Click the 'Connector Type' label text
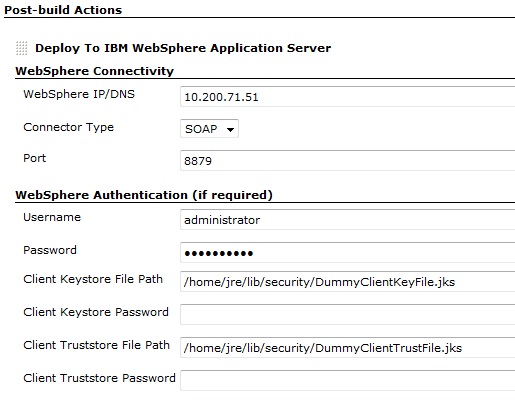Screen dimensions: 515x401 69,127
